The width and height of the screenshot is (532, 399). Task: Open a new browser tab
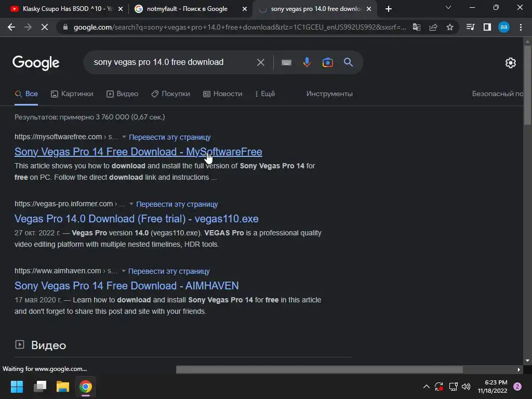(389, 9)
